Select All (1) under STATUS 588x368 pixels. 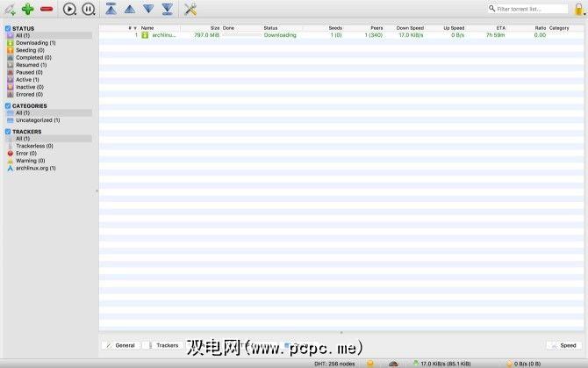pyautogui.click(x=48, y=35)
